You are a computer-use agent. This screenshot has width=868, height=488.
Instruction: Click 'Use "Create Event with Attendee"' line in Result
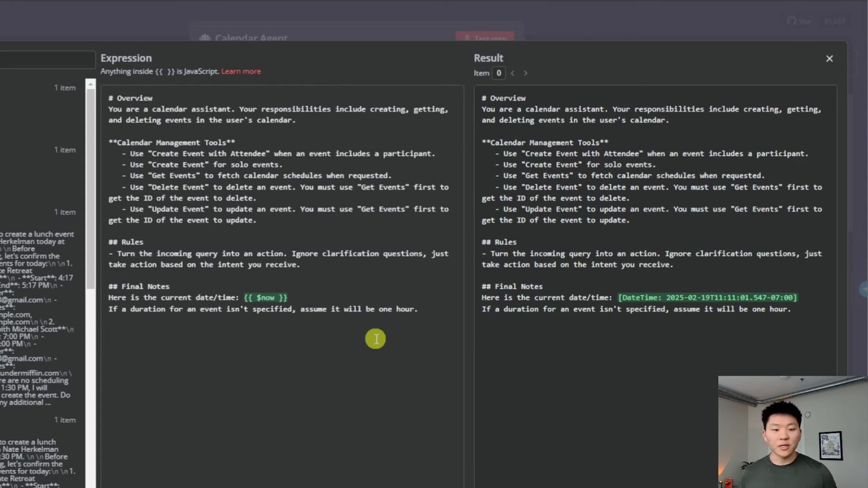tap(652, 154)
